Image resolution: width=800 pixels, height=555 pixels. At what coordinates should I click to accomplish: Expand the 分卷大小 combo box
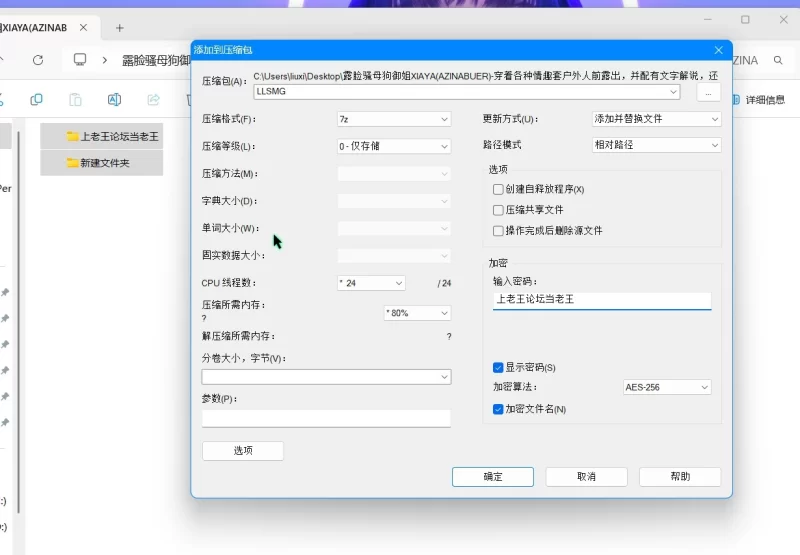click(444, 377)
